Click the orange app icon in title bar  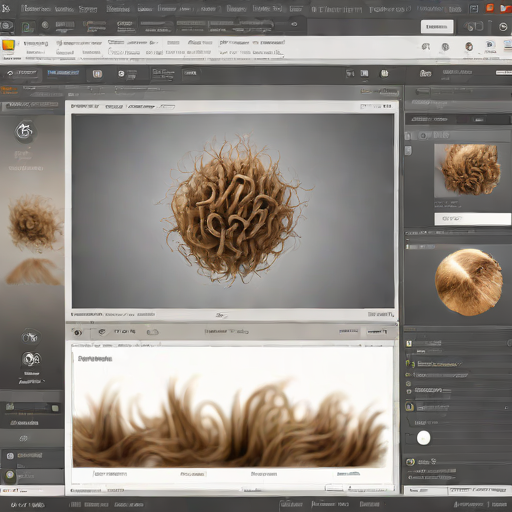coord(490,8)
